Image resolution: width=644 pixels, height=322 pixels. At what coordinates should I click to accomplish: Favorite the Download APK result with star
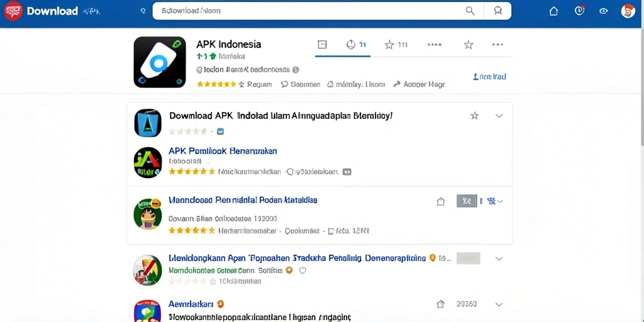pos(474,116)
